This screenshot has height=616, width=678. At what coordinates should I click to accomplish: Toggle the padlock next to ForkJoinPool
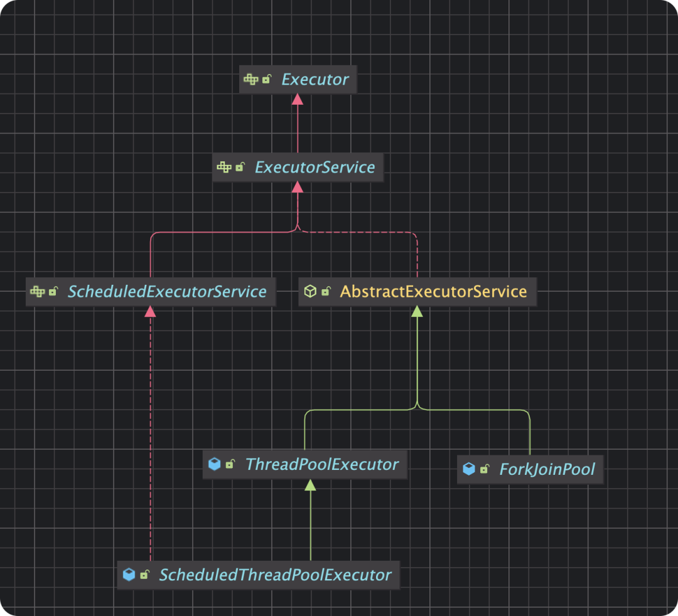pyautogui.click(x=485, y=469)
